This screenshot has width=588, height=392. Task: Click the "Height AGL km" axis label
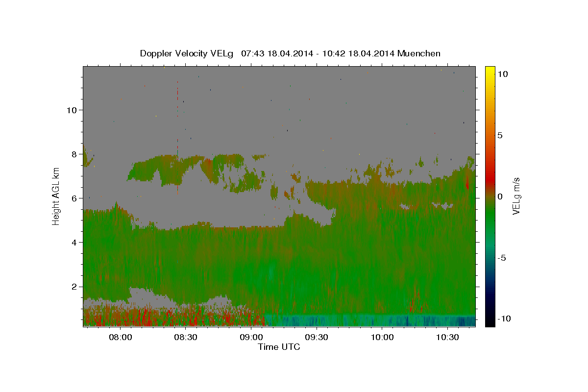pyautogui.click(x=56, y=196)
